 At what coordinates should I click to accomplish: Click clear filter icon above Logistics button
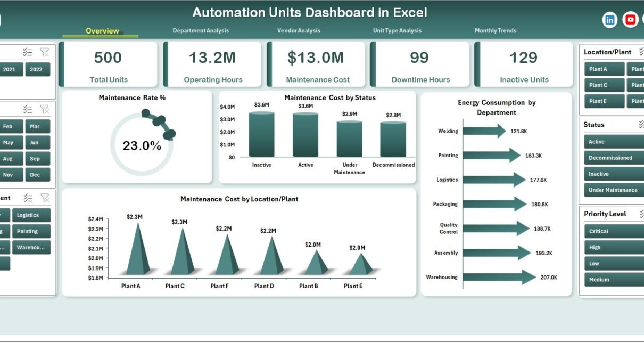pyautogui.click(x=45, y=198)
